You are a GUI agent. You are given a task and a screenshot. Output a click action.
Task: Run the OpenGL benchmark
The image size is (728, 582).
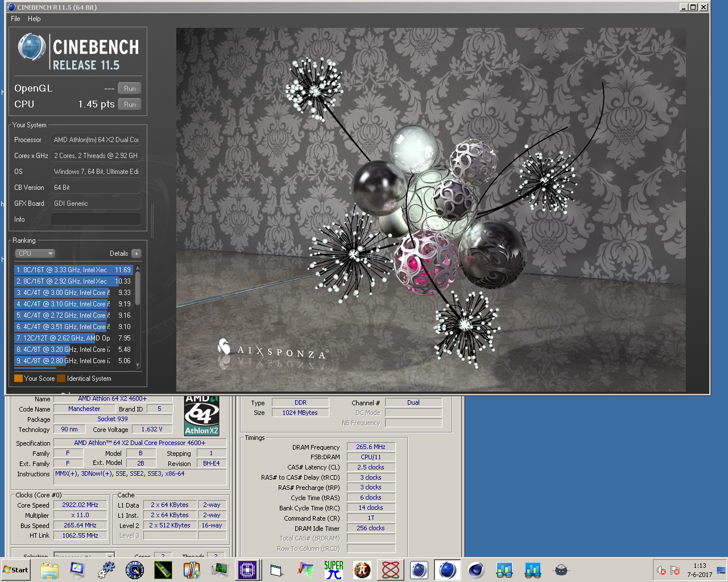130,89
